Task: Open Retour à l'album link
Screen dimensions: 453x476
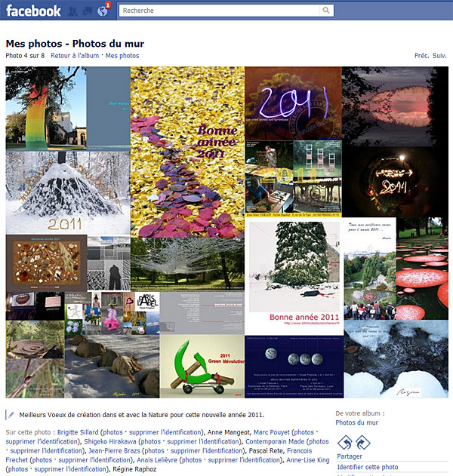Action: pos(75,56)
